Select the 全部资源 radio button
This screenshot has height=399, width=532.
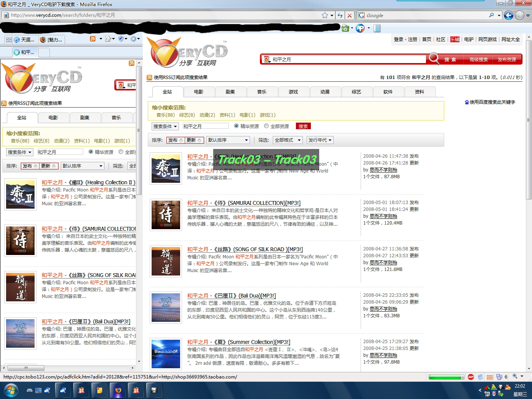pos(266,126)
